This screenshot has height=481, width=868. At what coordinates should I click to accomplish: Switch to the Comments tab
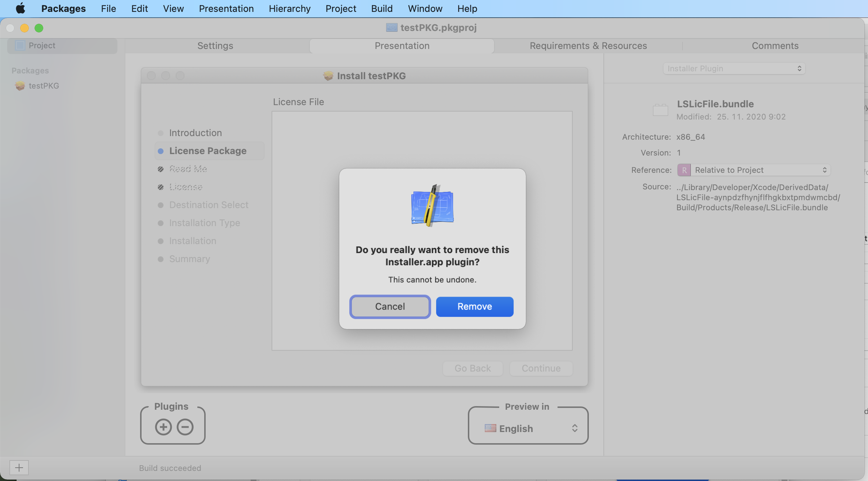(775, 46)
